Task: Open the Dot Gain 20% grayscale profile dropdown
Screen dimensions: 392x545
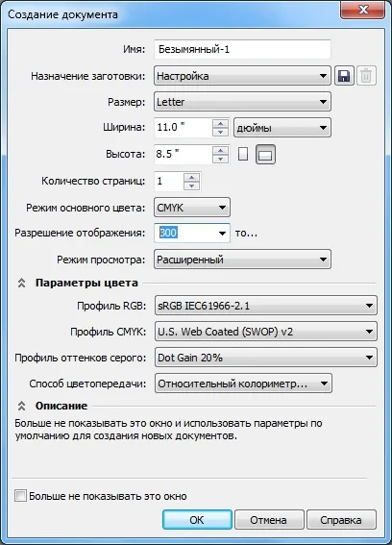Action: click(x=266, y=358)
